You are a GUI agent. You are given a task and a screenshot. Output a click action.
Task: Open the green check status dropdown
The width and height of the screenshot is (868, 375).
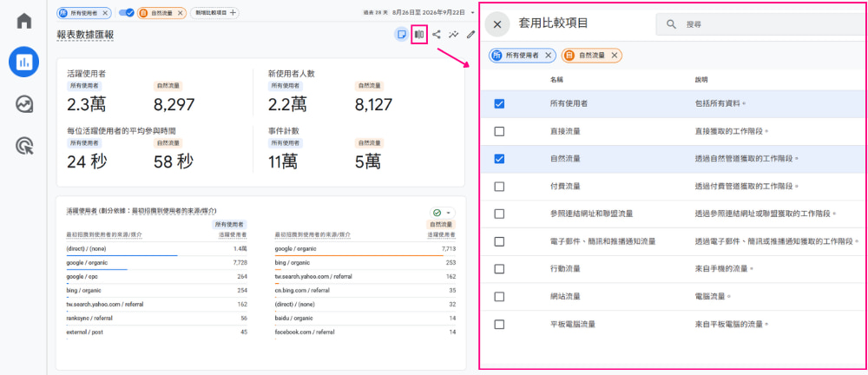(443, 213)
